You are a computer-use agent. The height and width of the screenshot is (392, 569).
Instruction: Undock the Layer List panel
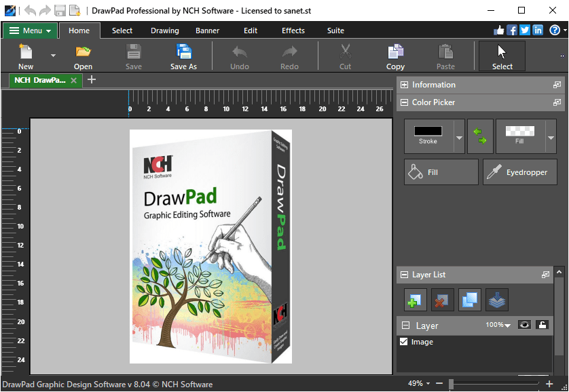tap(545, 275)
